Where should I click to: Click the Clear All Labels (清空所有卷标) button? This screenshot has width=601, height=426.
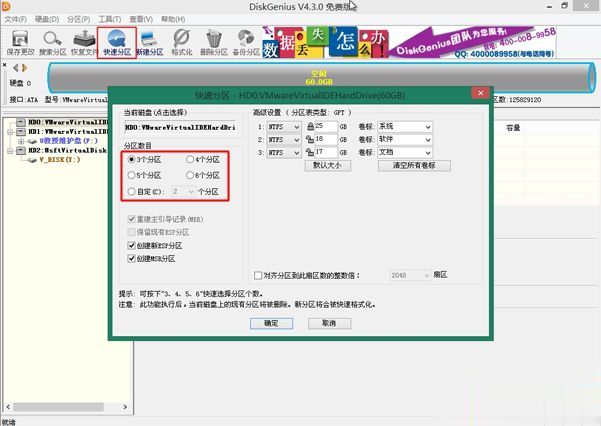click(x=414, y=165)
